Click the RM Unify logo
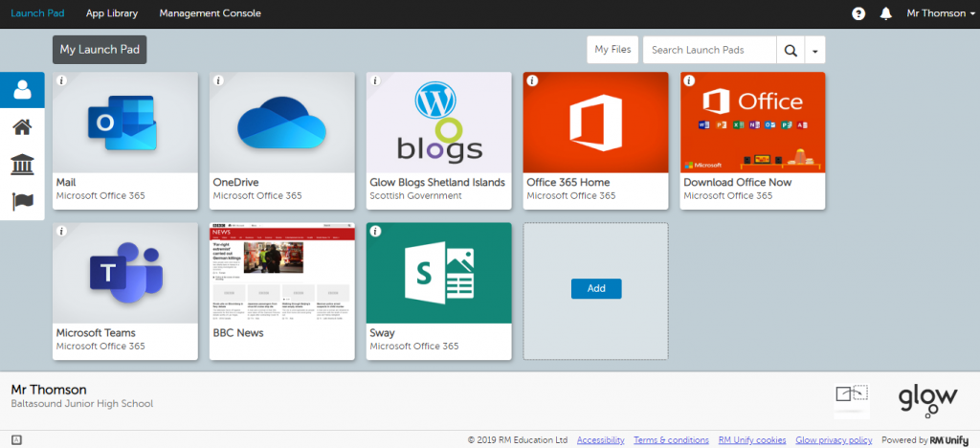Viewport: 980px width, 448px height. (x=948, y=440)
